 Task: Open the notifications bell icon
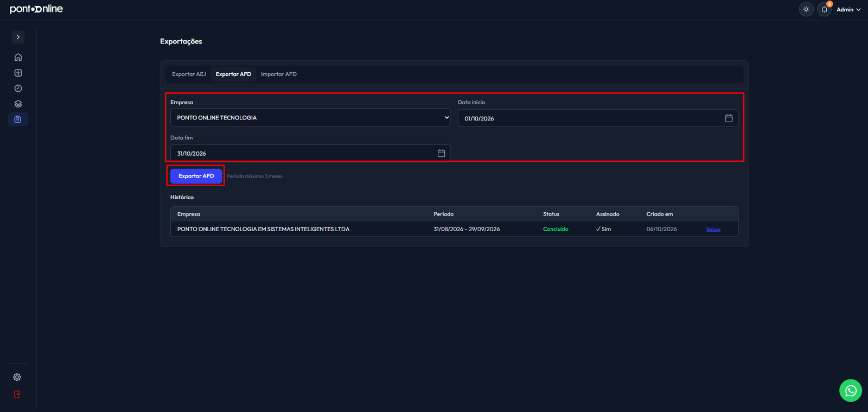tap(824, 9)
